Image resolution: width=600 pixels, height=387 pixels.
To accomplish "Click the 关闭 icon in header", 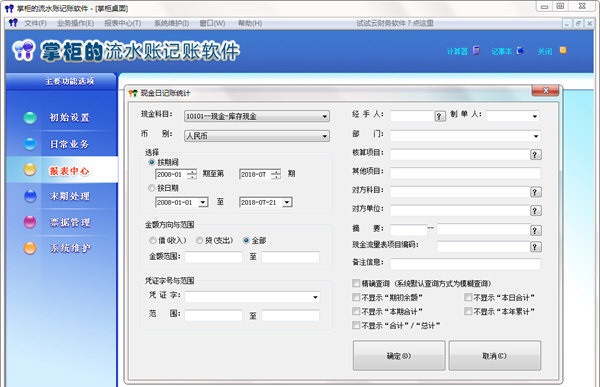I will pyautogui.click(x=563, y=50).
